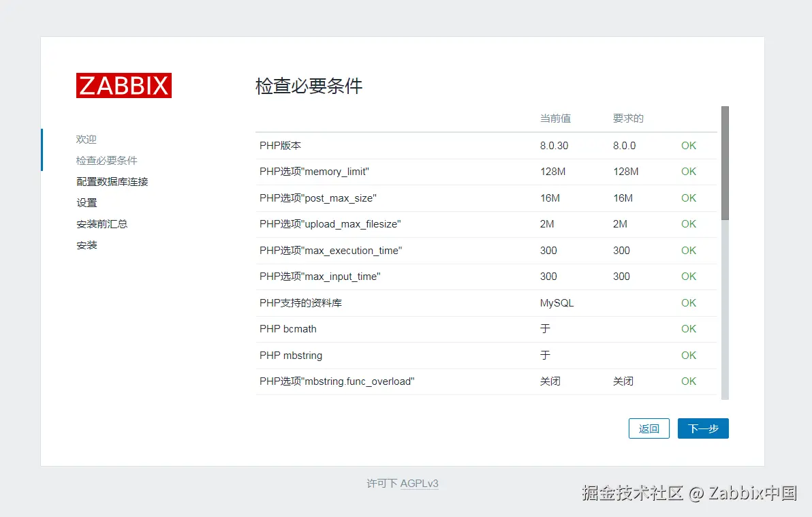Click OK status in post_max_size row

point(688,198)
